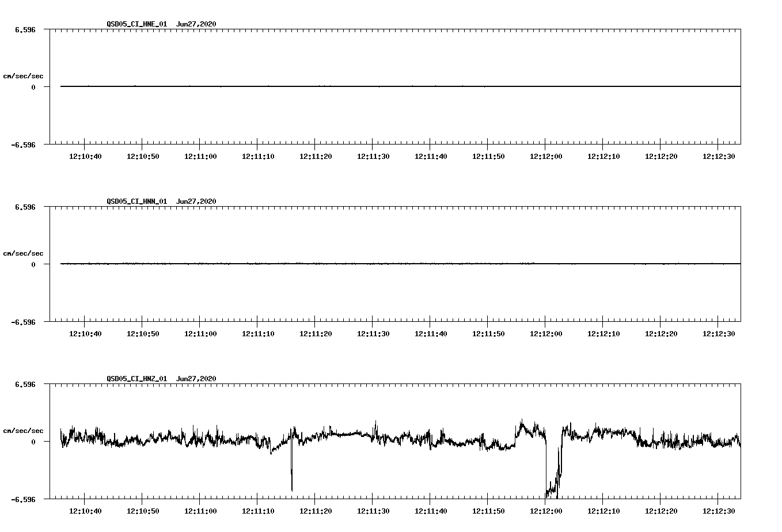Select the 12:12:00 time label under the HNZ plot
Image resolution: width=782 pixels, height=532 pixels.
(546, 511)
